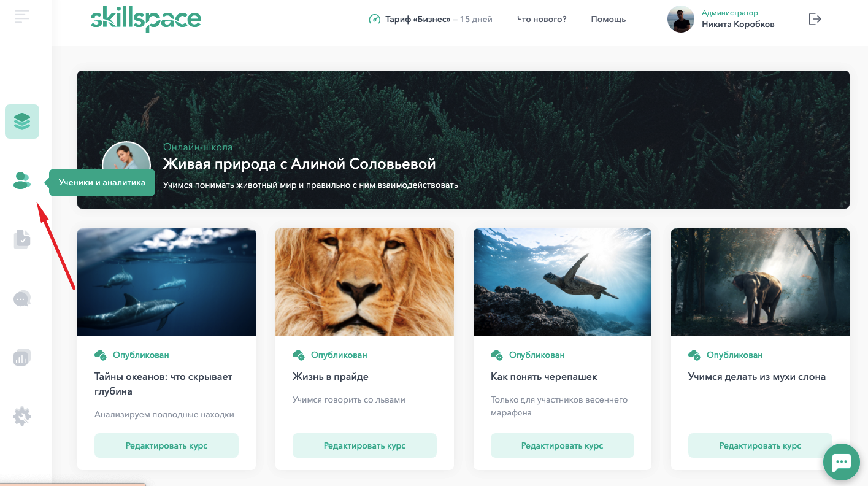Edit the «Жизнь в прайде» course
868x486 pixels.
(x=364, y=445)
